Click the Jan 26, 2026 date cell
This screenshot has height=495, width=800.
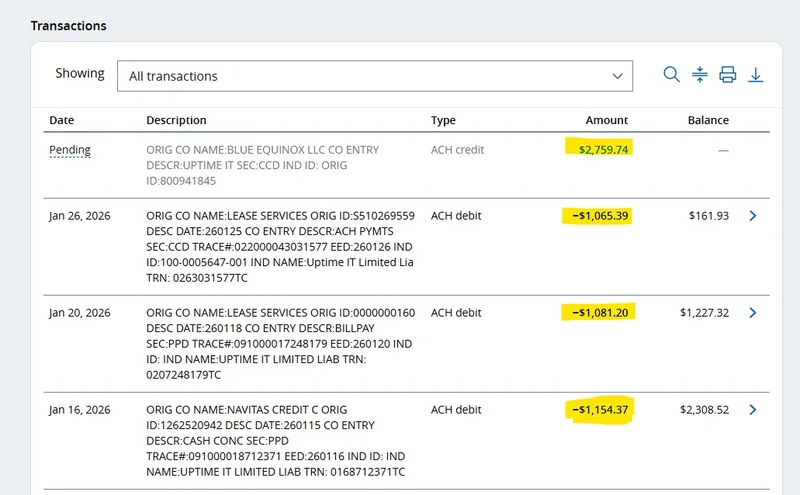point(80,216)
